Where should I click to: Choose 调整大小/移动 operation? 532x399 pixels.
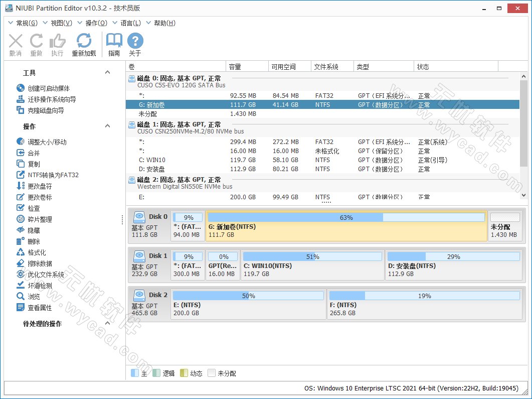pyautogui.click(x=42, y=142)
